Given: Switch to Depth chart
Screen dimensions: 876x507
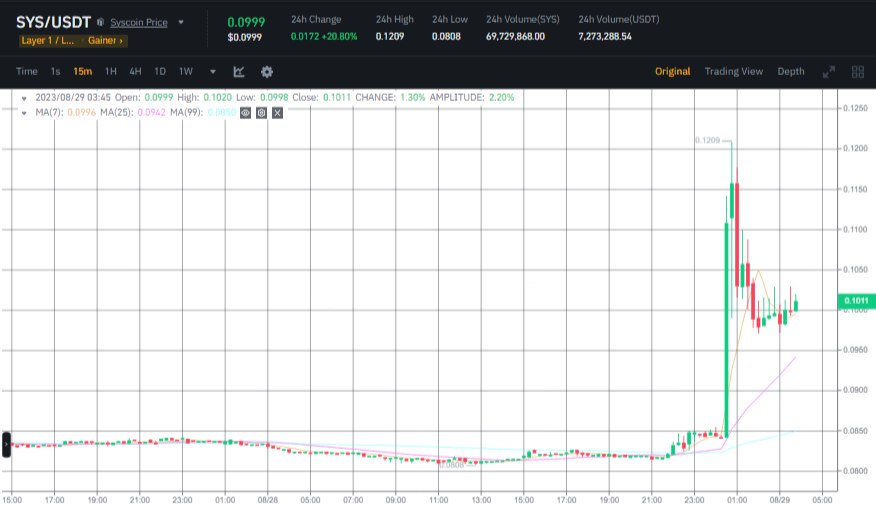Looking at the screenshot, I should click(x=791, y=71).
